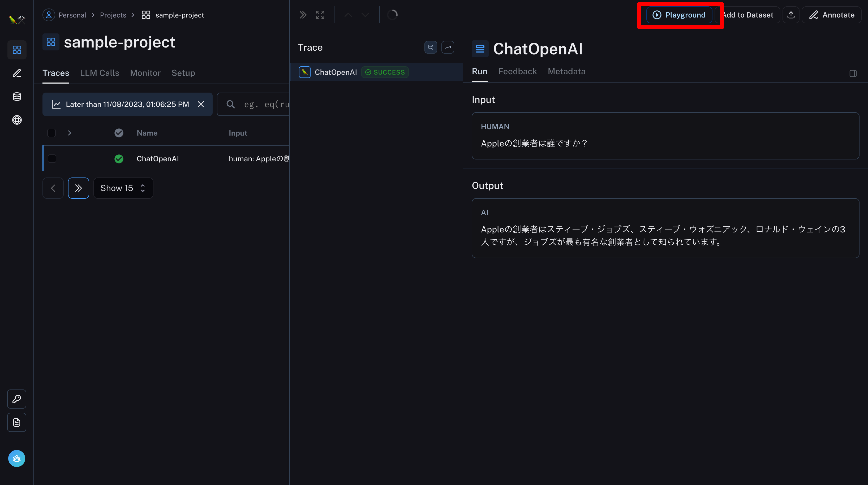Click sample-project in breadcrumb

point(180,15)
